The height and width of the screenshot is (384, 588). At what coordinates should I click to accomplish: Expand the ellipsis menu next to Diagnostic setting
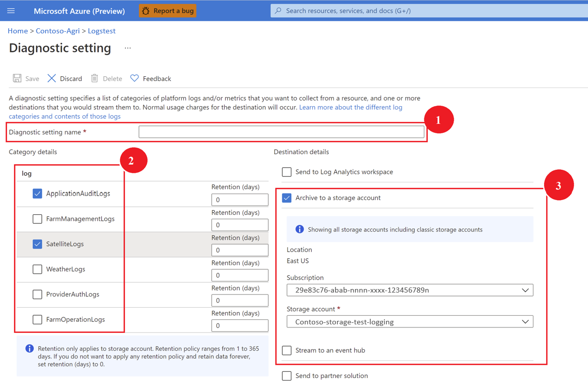tap(127, 47)
